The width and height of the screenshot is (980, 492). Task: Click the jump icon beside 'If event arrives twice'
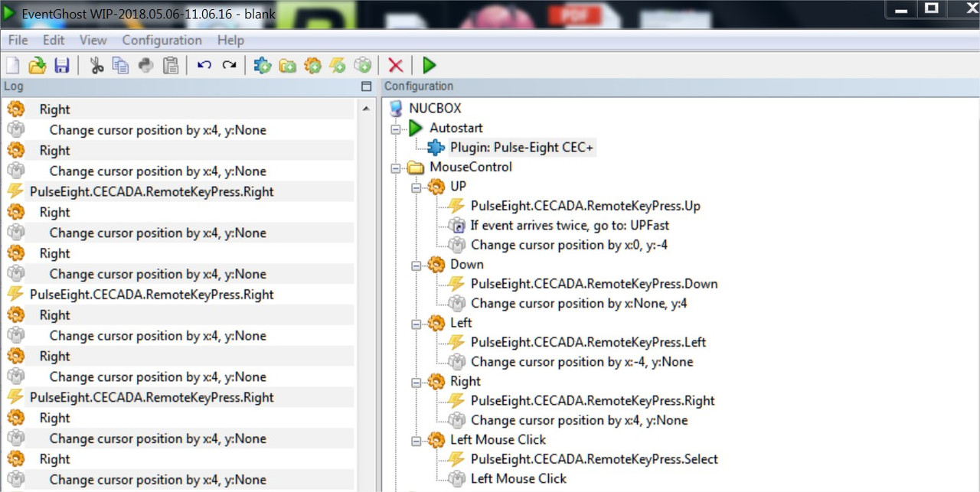456,226
